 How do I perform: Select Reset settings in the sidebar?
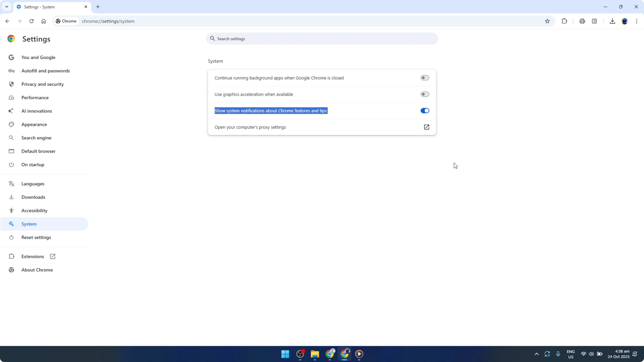pos(36,237)
